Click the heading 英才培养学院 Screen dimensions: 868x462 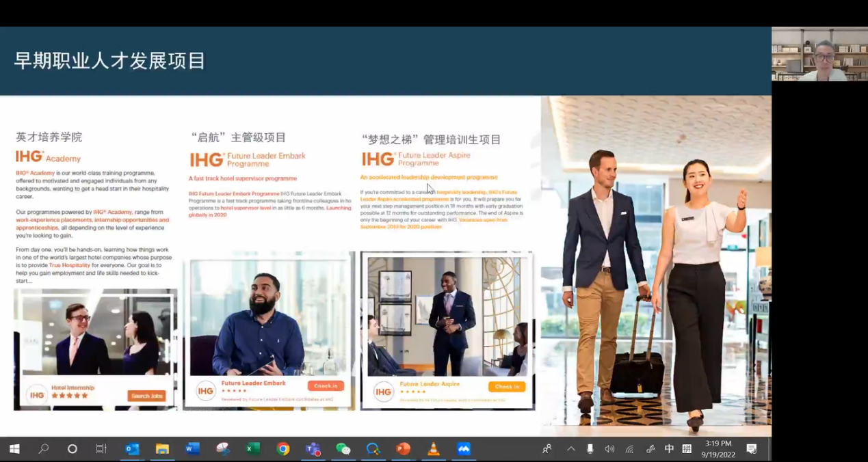[49, 137]
